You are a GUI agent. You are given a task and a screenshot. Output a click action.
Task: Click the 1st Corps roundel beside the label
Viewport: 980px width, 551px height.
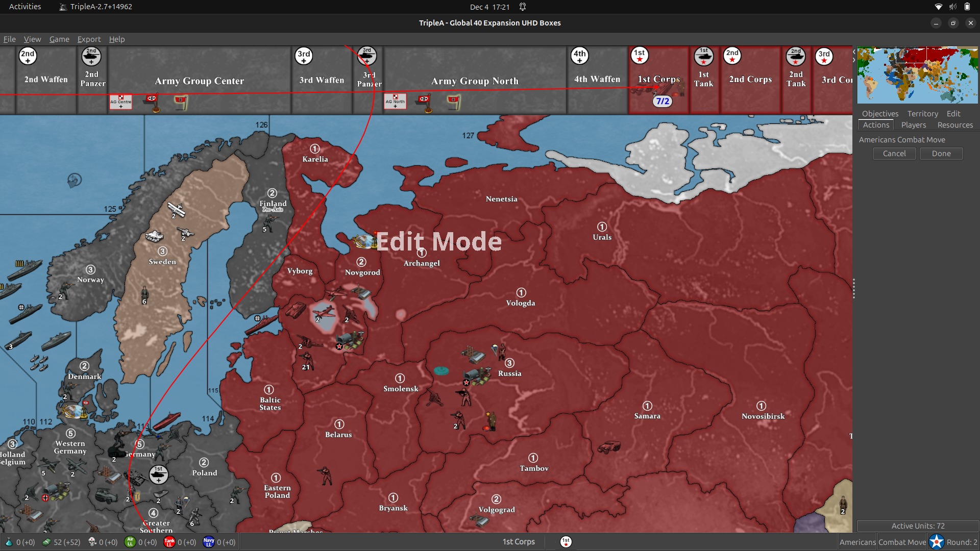click(565, 542)
